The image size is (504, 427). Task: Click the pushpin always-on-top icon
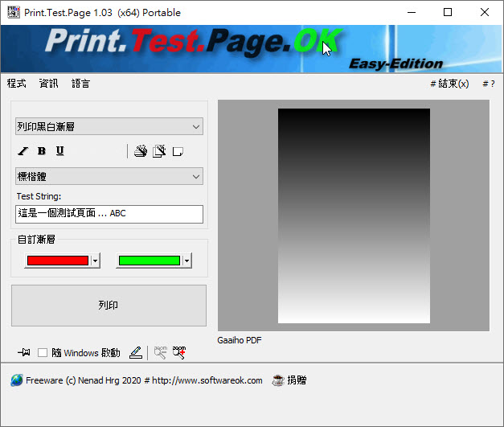(24, 352)
